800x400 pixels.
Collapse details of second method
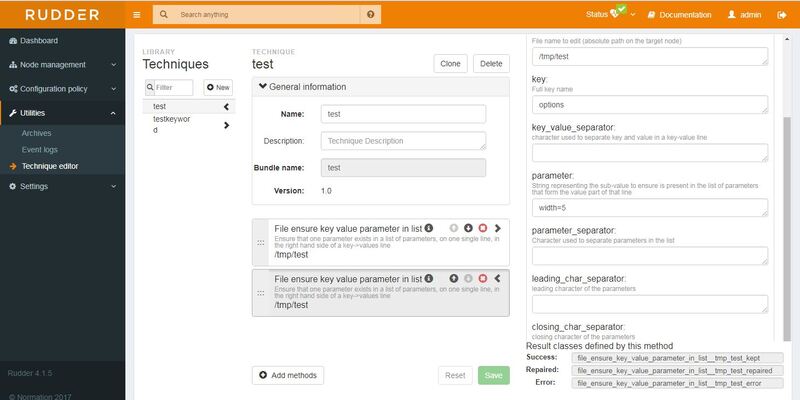497,279
